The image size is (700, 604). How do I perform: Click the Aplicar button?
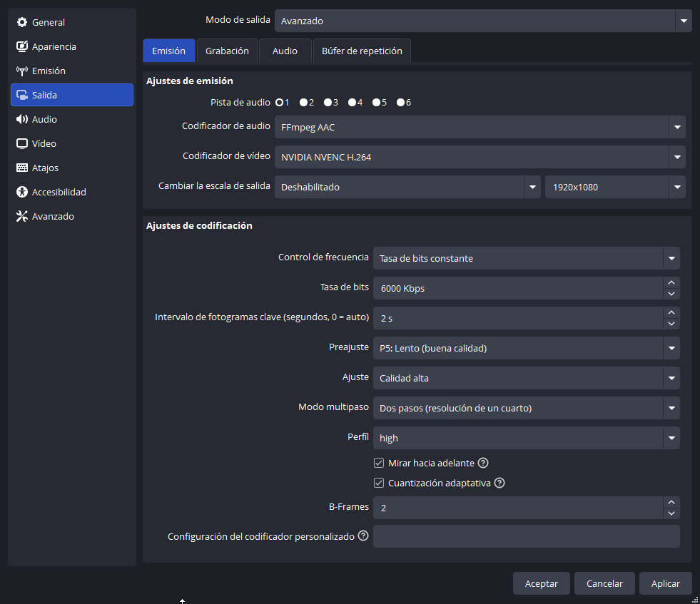click(666, 583)
